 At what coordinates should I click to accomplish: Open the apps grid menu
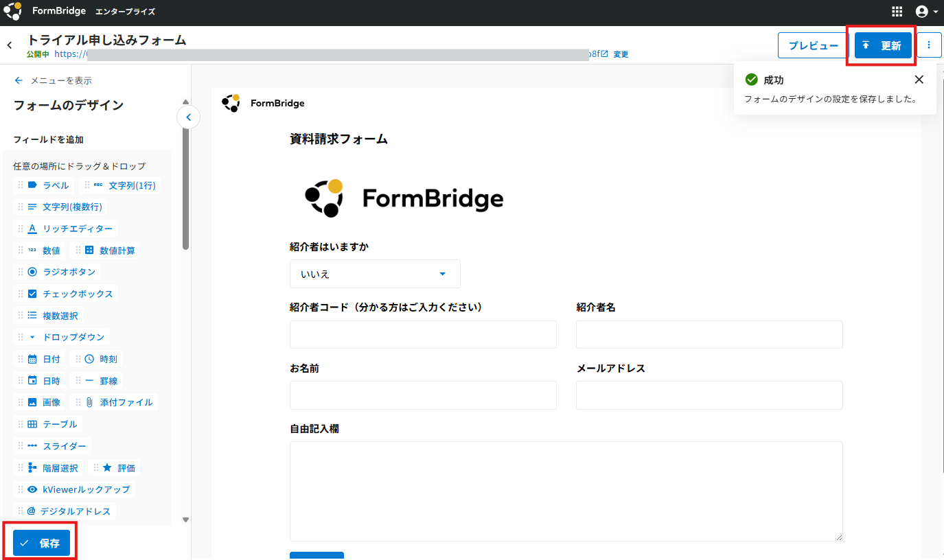[x=897, y=12]
